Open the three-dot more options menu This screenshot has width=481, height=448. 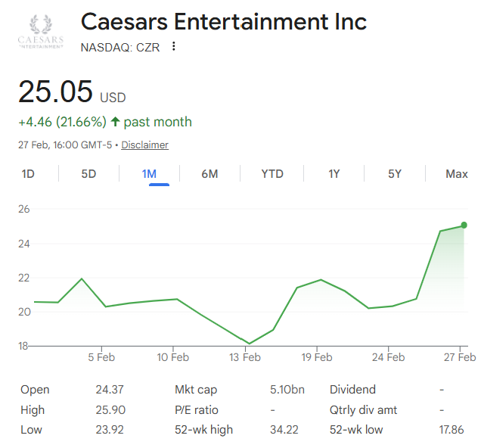click(x=174, y=47)
